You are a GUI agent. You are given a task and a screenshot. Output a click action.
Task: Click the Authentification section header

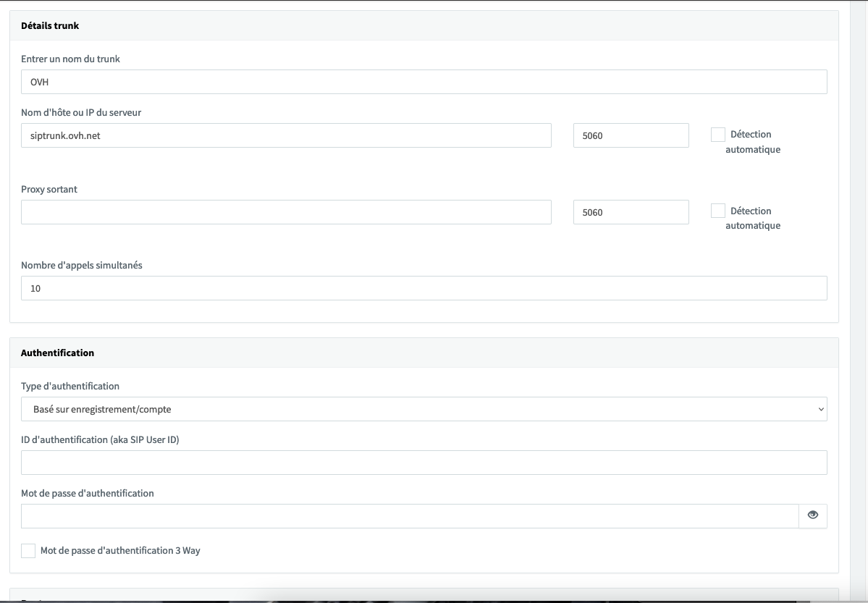pyautogui.click(x=58, y=353)
